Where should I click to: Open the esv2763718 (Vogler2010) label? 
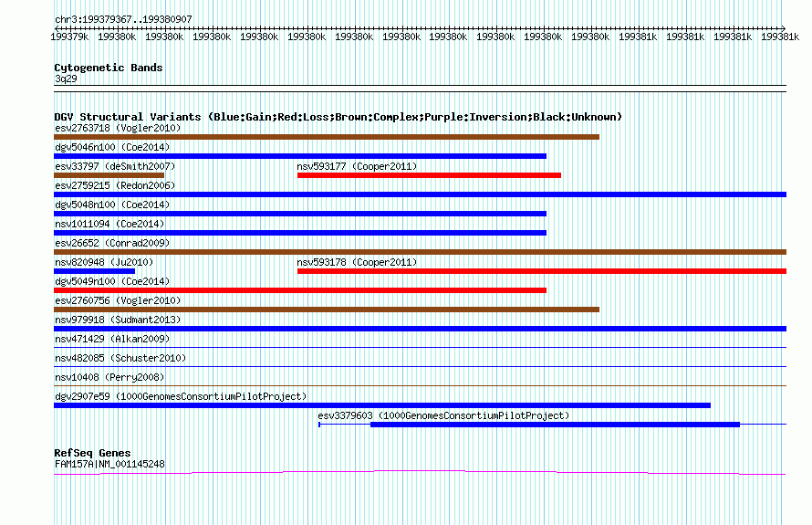coord(118,128)
